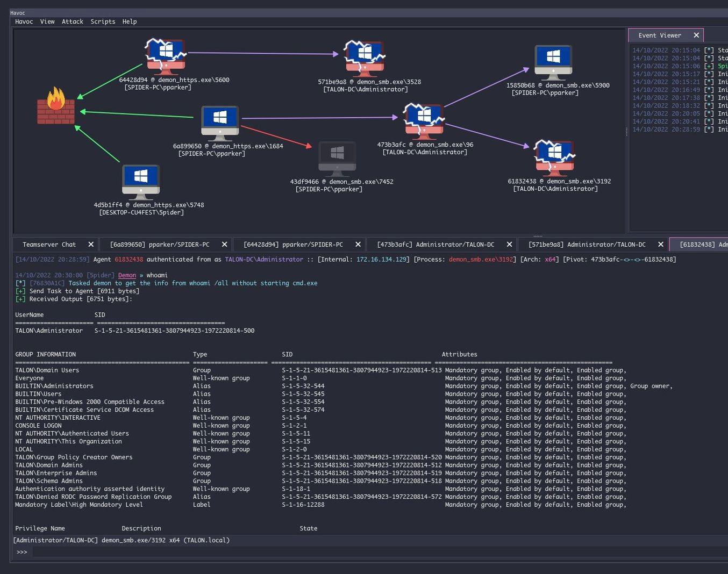
Task: Click the Attributes column header
Action: coord(460,355)
